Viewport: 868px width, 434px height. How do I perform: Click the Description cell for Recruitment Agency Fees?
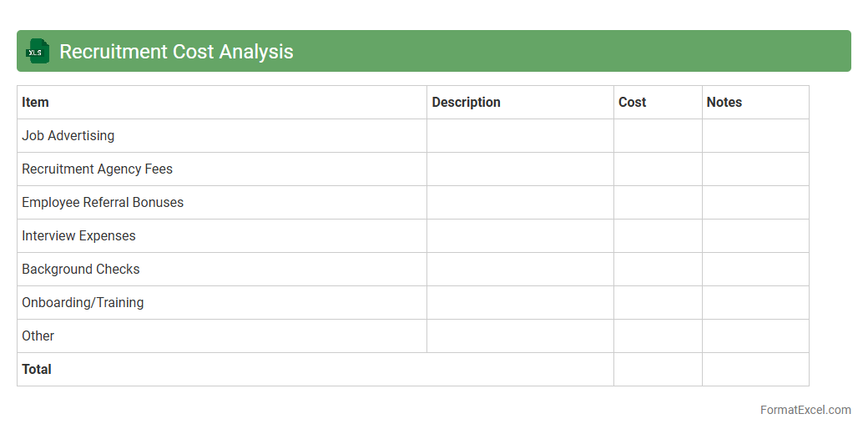click(520, 169)
